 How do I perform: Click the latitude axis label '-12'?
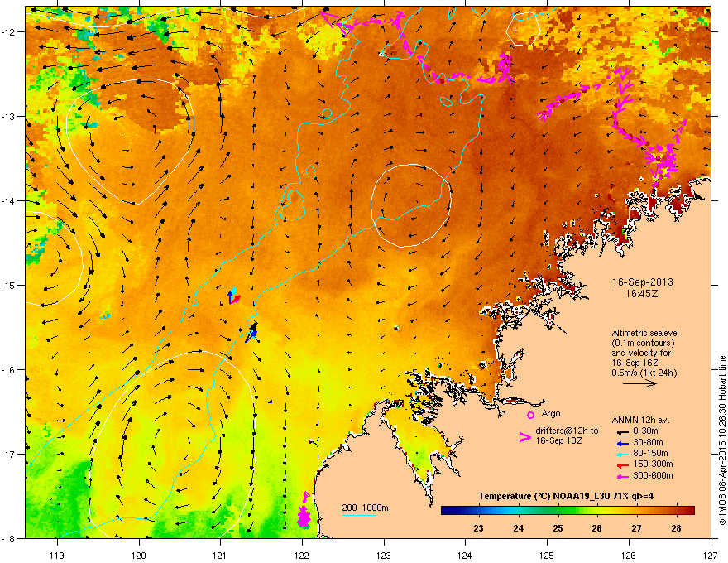point(8,32)
